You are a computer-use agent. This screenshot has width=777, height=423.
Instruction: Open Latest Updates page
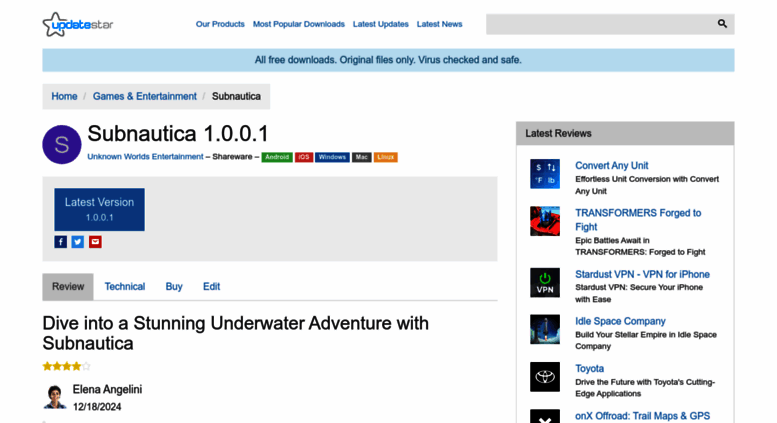coord(381,24)
